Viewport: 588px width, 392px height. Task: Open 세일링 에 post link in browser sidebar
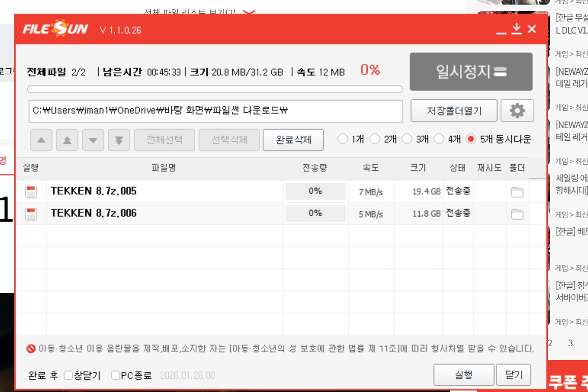(572, 184)
